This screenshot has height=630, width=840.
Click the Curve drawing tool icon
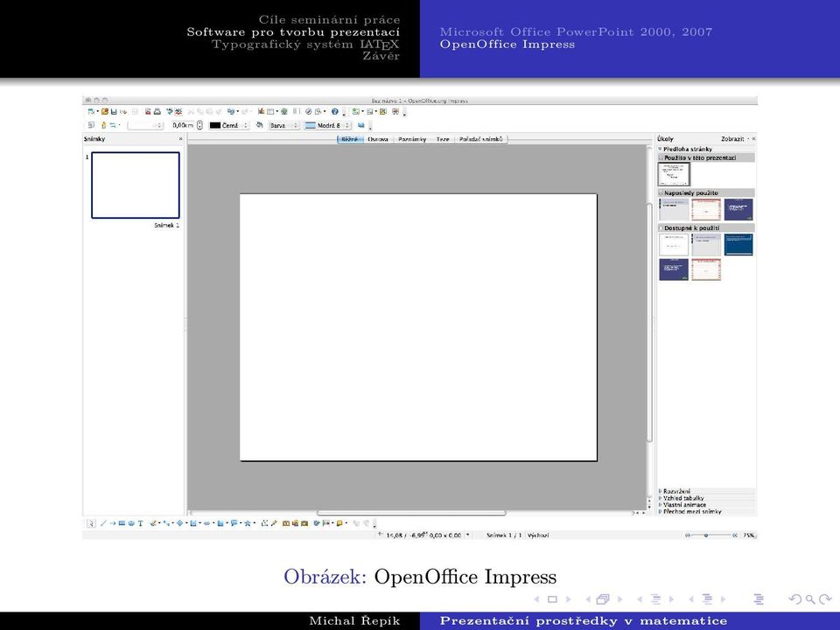click(x=153, y=523)
